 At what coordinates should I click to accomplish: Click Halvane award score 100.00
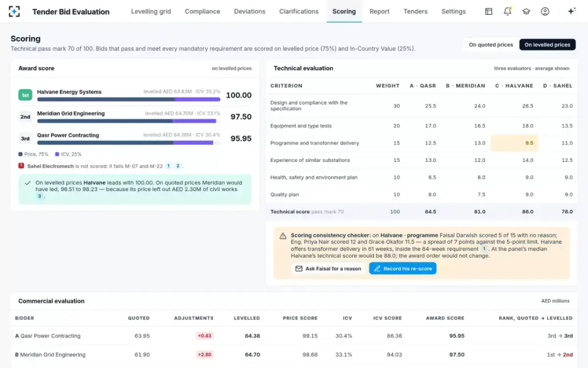(239, 95)
